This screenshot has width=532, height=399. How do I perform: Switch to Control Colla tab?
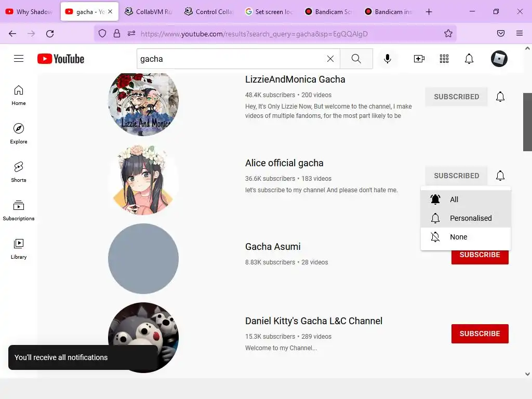pyautogui.click(x=208, y=12)
